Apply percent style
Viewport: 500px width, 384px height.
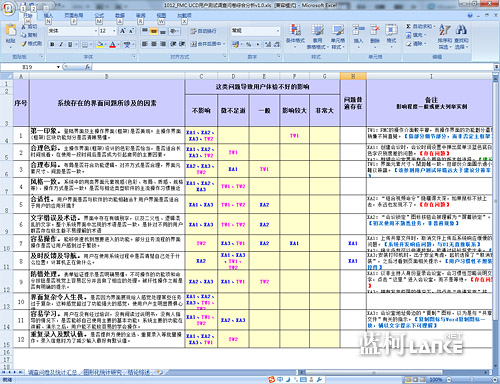(249, 44)
